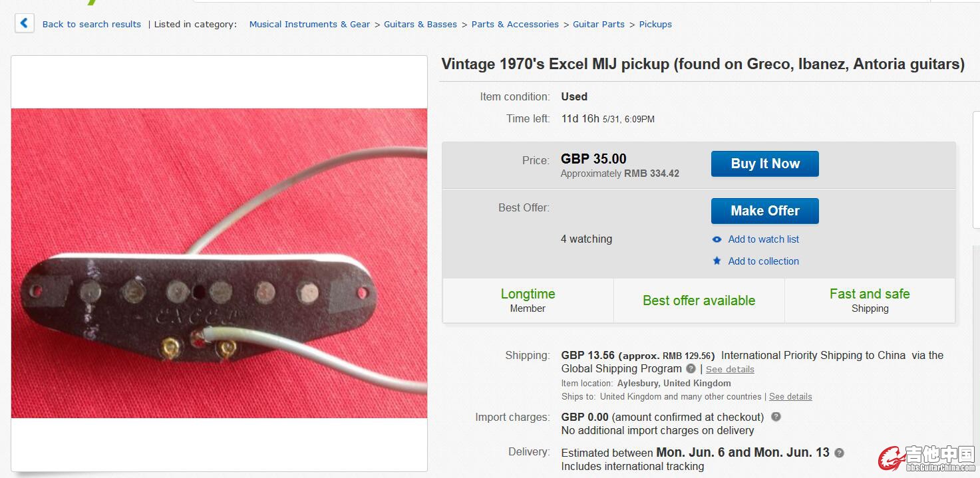Viewport: 980px width, 478px height.
Task: Add this item to watch list
Action: click(763, 239)
